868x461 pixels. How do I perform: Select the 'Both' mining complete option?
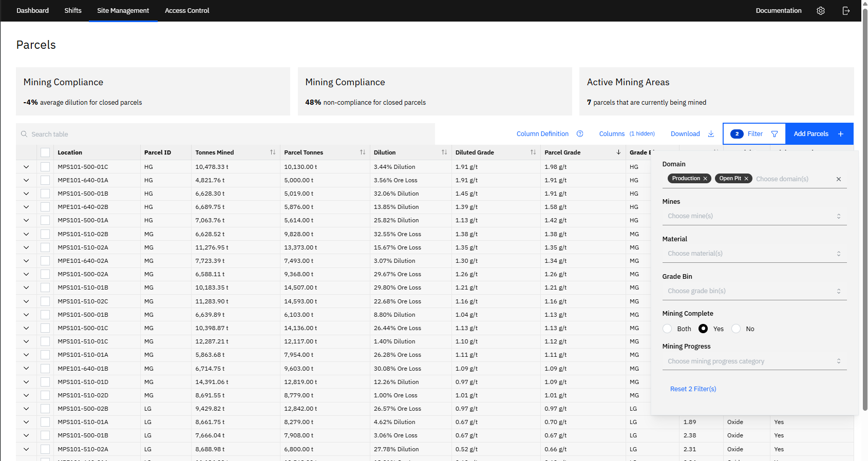[667, 329]
